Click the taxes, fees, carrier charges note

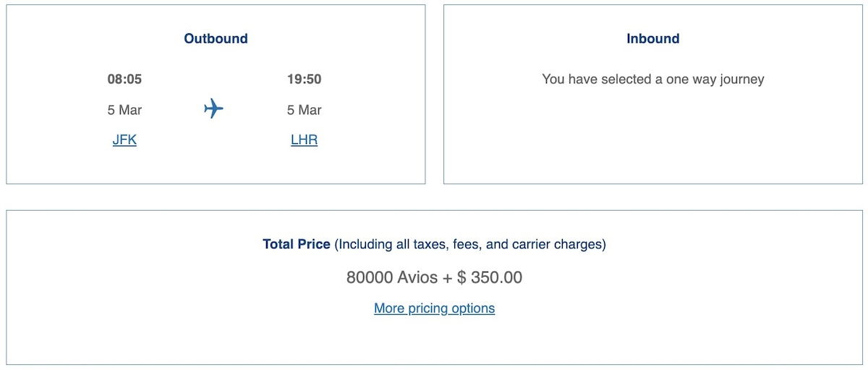470,245
